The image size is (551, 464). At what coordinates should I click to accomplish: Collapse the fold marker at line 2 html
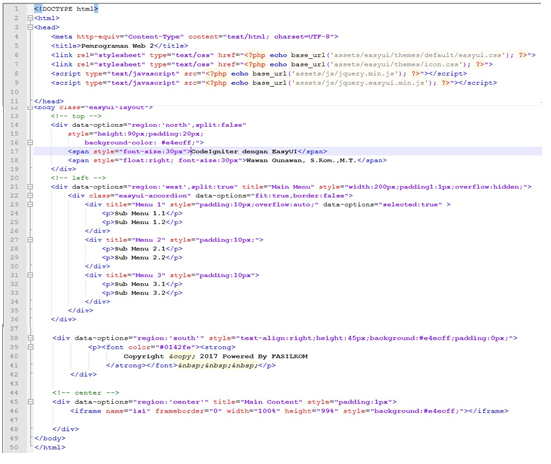(x=30, y=18)
